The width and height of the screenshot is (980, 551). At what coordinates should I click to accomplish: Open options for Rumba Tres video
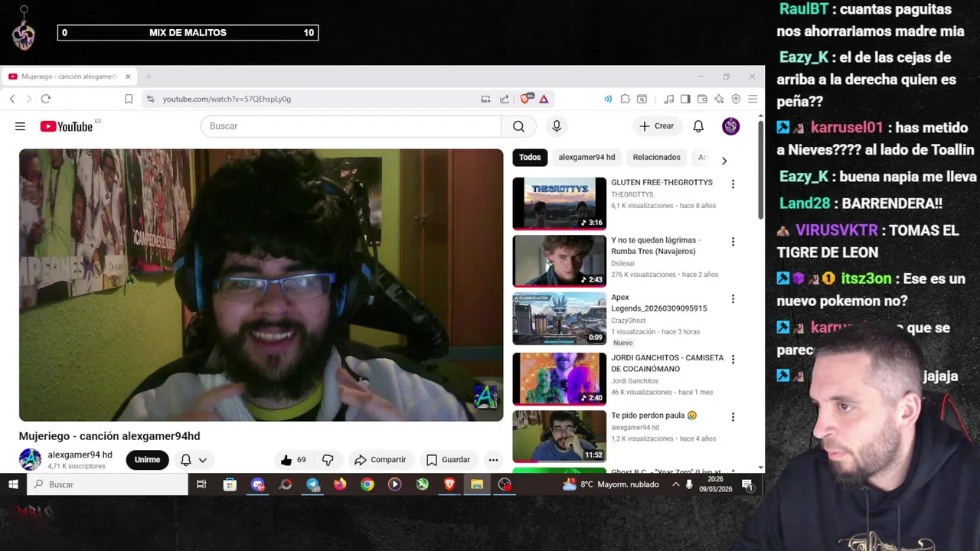coord(733,242)
